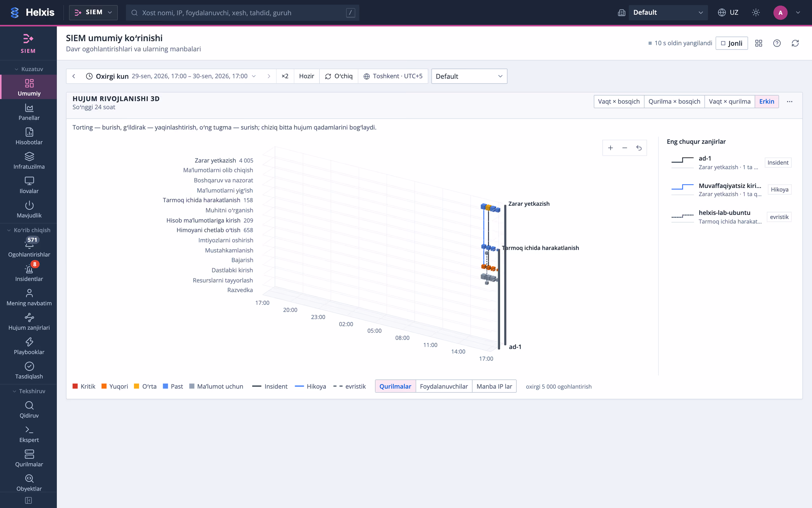The height and width of the screenshot is (508, 812).
Task: Click the dashboard grid layout icon
Action: [759, 43]
